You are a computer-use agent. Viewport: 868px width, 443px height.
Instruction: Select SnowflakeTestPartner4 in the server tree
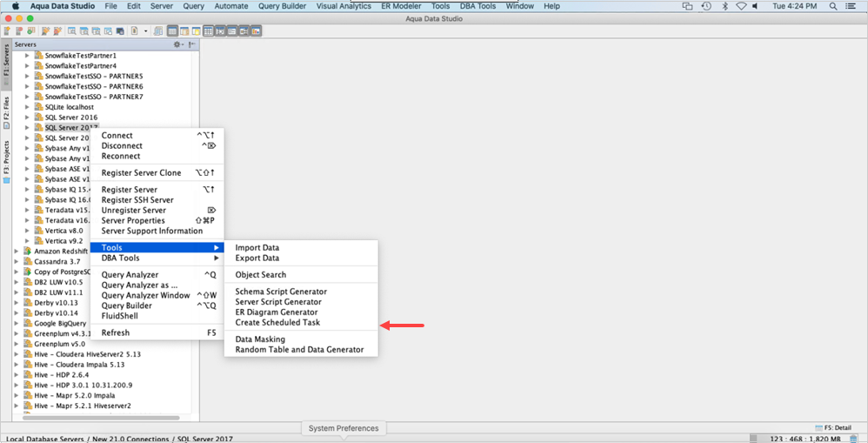coord(80,66)
